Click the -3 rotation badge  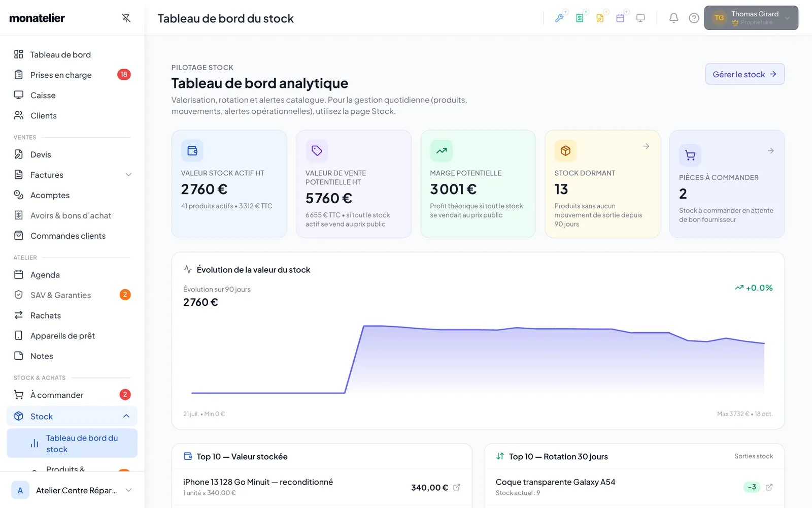752,487
